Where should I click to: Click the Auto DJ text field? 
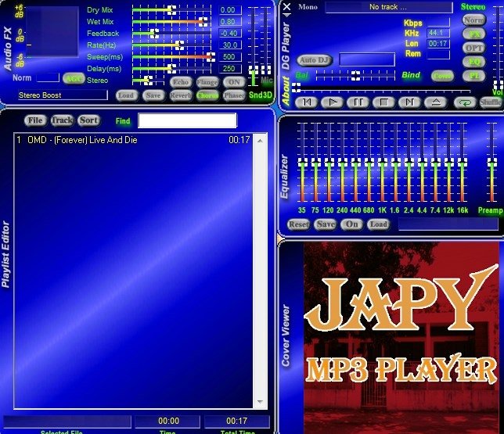tap(367, 59)
